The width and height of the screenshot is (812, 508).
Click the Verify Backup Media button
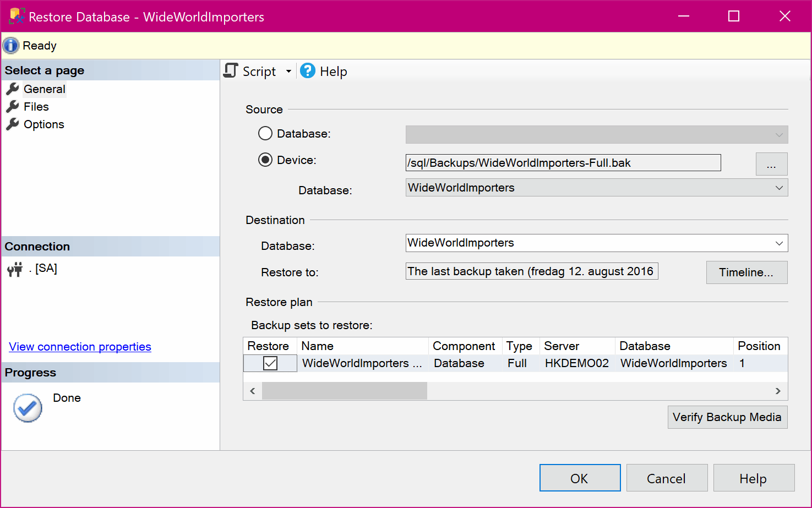point(727,417)
